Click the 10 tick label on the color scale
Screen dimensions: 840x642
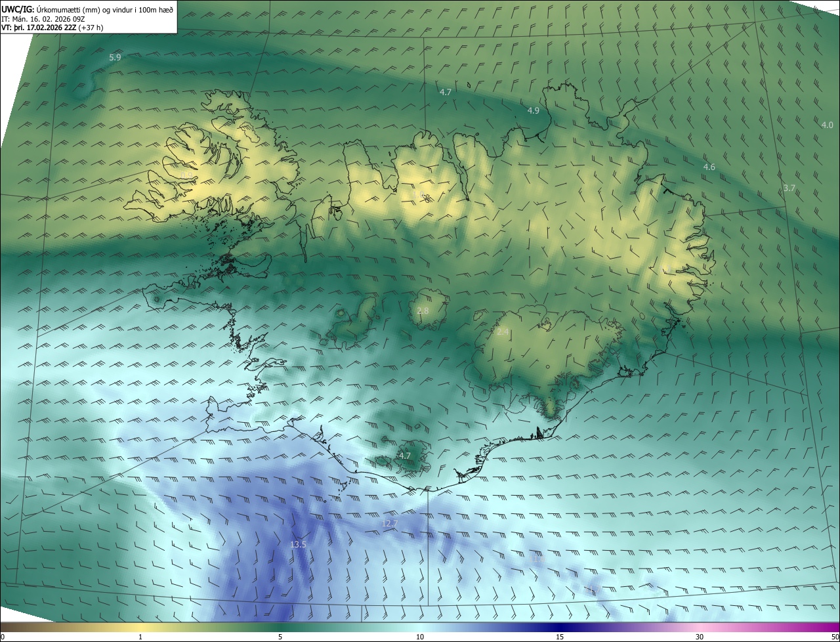point(420,637)
